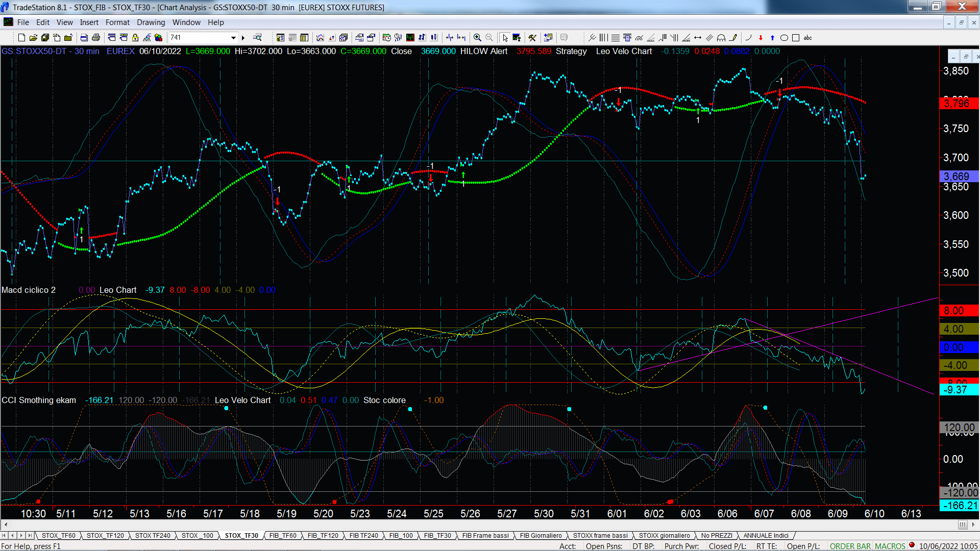Click the Save all stacked disks icon
980x551 pixels.
tap(45, 38)
